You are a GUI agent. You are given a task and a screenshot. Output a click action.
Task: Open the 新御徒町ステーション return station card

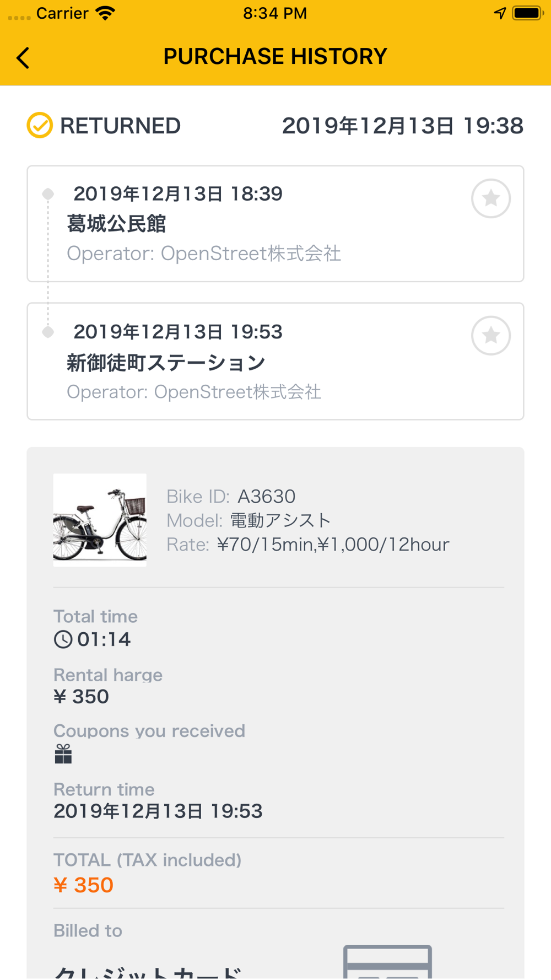tap(275, 362)
